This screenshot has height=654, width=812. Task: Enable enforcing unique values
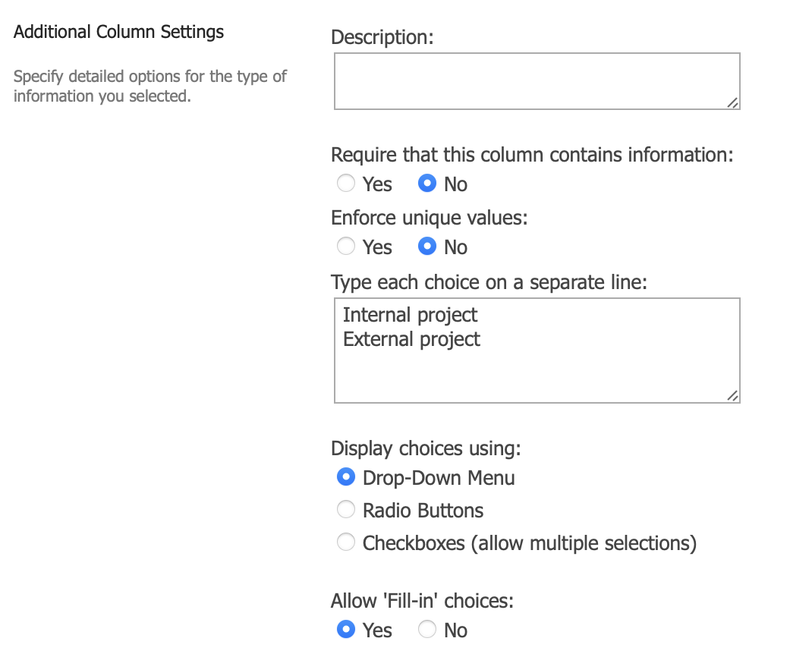pyautogui.click(x=346, y=246)
